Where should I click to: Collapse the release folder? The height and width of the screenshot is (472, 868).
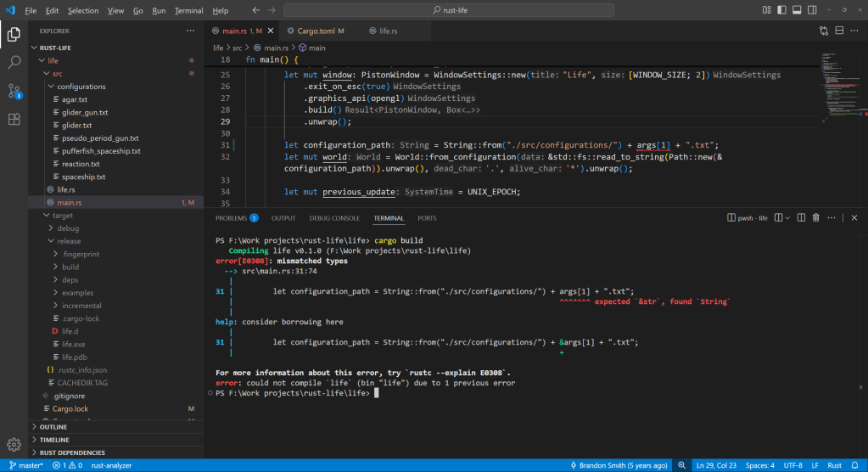click(x=116, y=241)
